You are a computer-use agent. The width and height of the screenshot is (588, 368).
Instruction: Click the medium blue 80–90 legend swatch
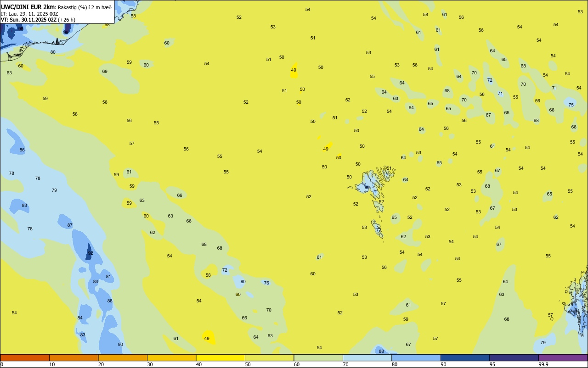[416, 357]
